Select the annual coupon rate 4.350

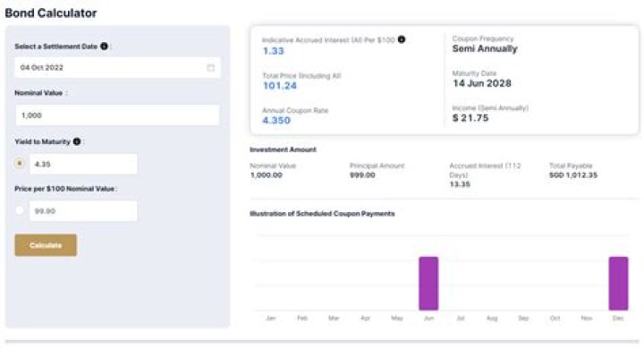[276, 121]
